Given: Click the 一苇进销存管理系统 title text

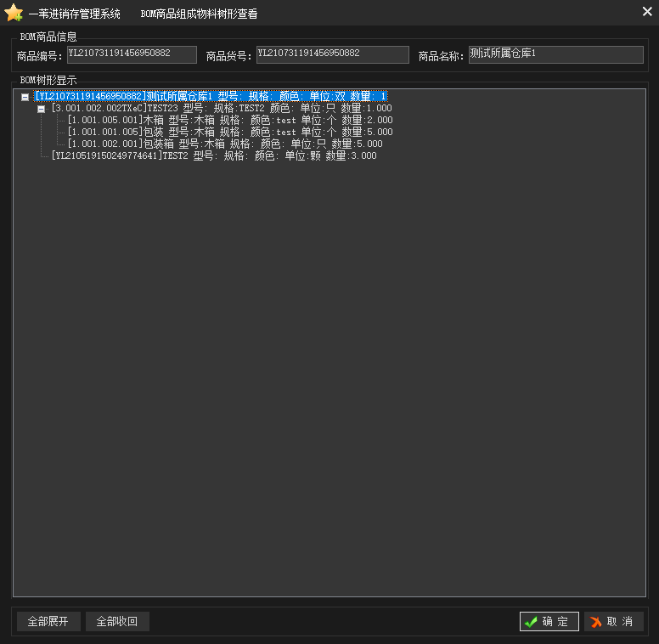Looking at the screenshot, I should (x=75, y=14).
